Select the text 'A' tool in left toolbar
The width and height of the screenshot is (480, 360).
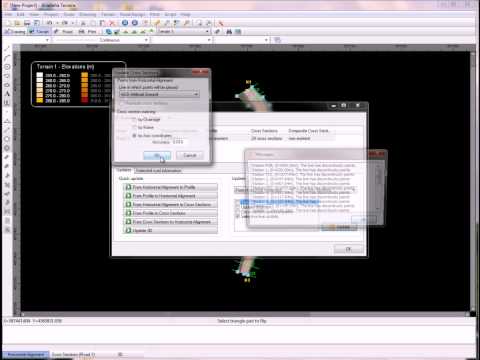7,94
